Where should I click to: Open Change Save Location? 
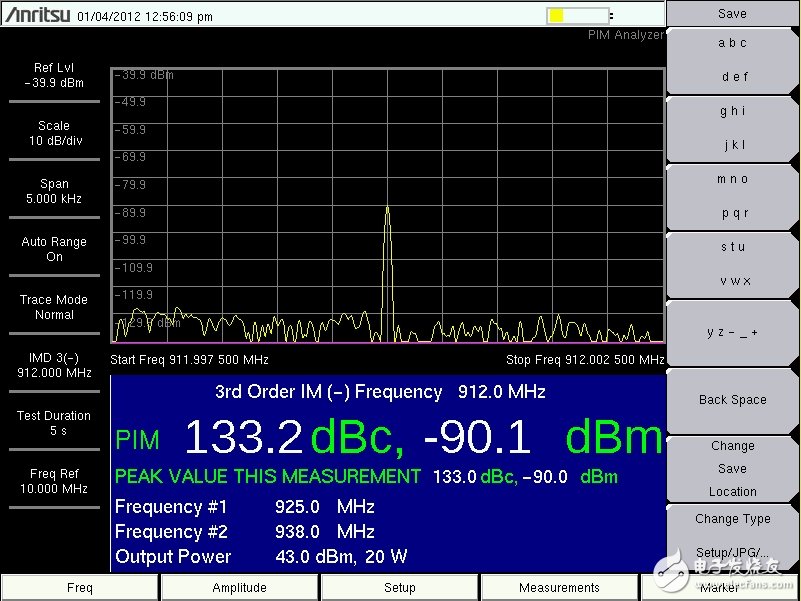pyautogui.click(x=732, y=469)
